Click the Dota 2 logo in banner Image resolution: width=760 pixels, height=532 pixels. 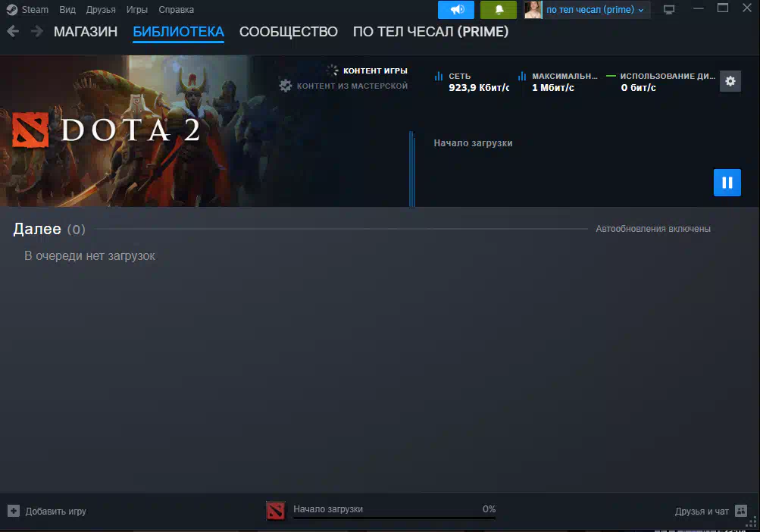[107, 130]
